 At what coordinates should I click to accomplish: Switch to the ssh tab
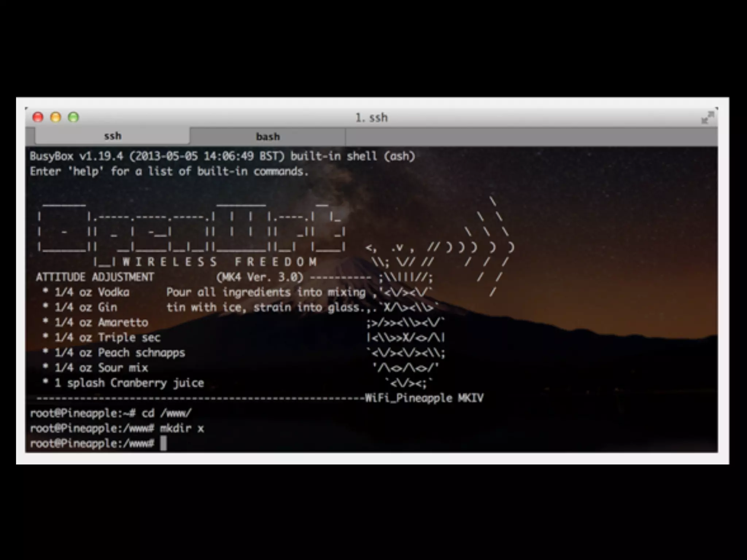point(113,136)
